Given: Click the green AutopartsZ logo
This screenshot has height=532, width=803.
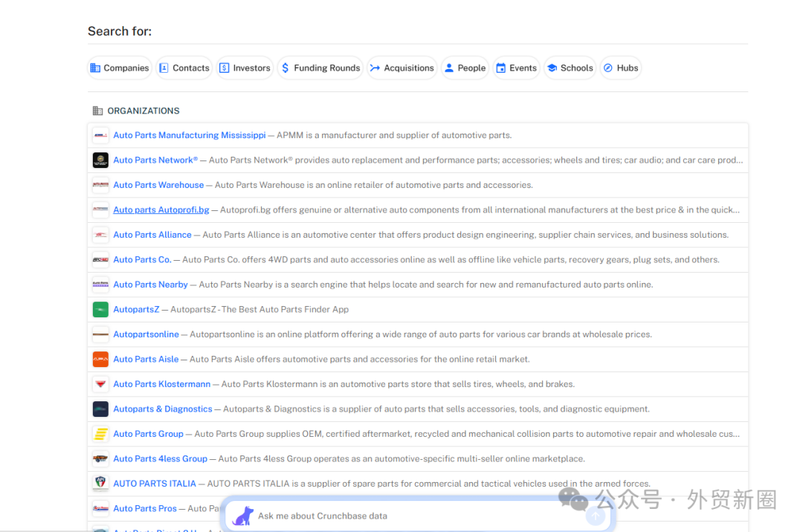Looking at the screenshot, I should pyautogui.click(x=100, y=310).
